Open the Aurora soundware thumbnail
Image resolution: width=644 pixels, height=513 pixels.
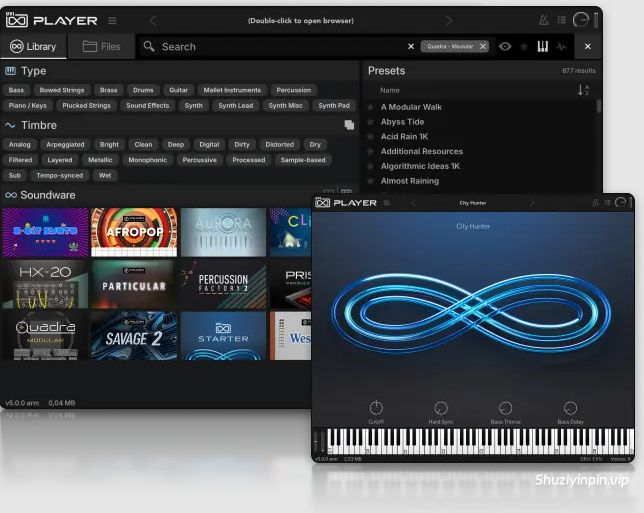pyautogui.click(x=223, y=232)
